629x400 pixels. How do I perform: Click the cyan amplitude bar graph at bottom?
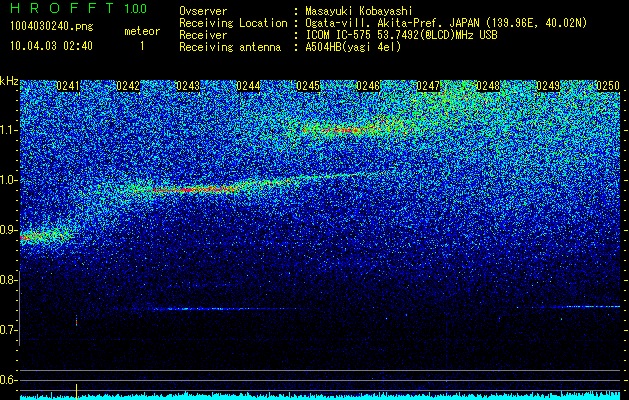coord(320,396)
